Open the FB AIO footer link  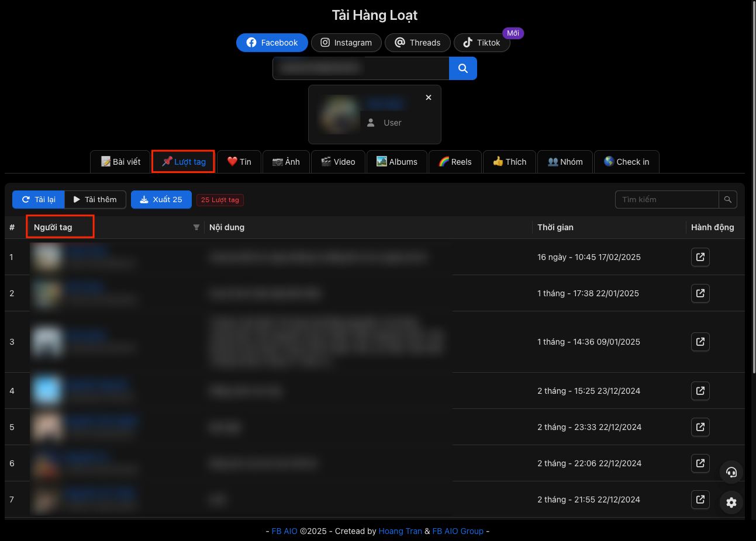tap(285, 531)
